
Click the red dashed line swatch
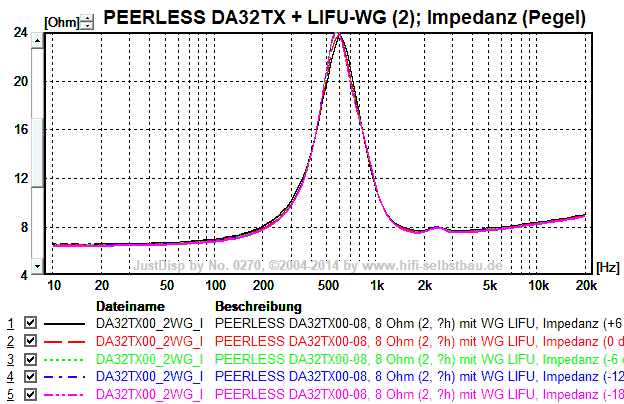(65, 341)
